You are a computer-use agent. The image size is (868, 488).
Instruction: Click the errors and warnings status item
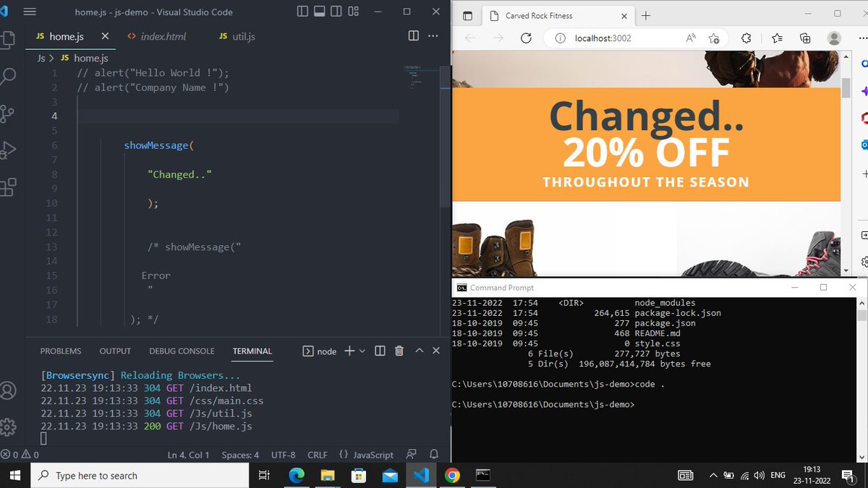coord(20,455)
